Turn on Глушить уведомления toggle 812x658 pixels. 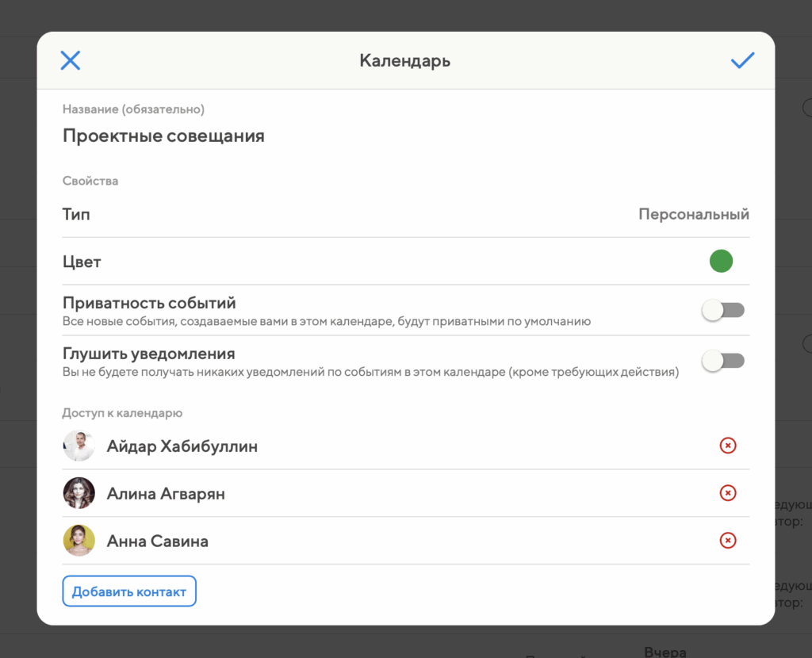(722, 362)
